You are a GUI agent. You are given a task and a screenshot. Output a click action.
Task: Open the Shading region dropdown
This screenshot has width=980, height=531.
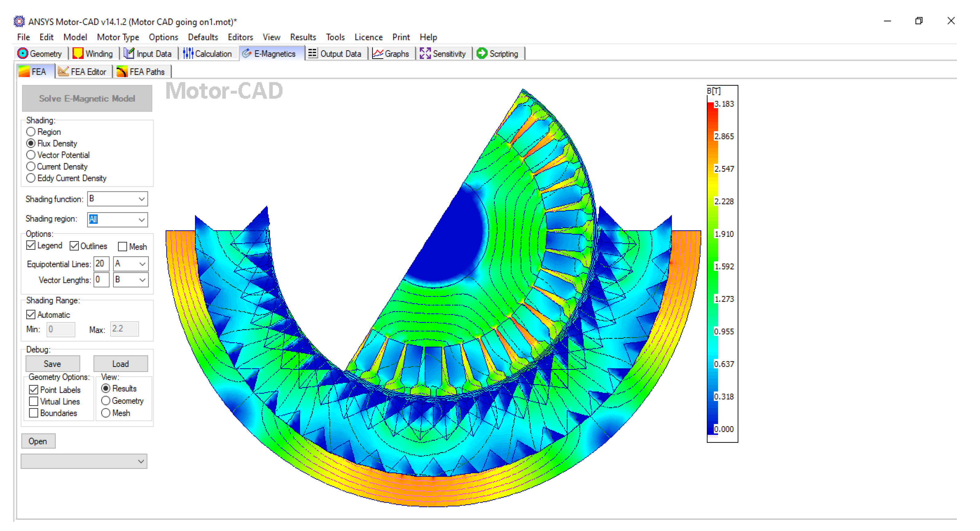(141, 220)
